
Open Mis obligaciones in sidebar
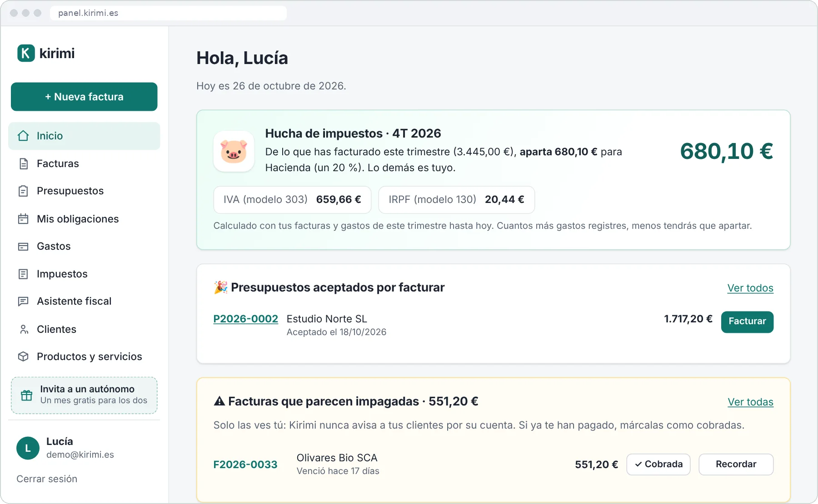[84, 219]
